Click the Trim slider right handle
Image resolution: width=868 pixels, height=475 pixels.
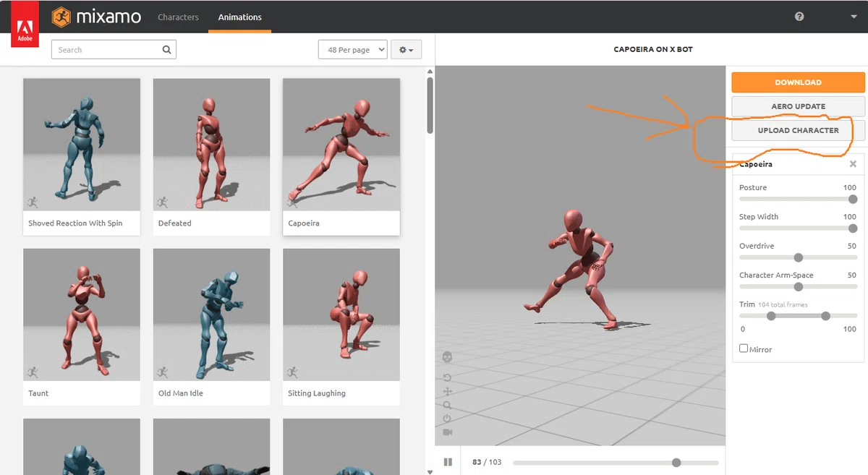pos(826,316)
